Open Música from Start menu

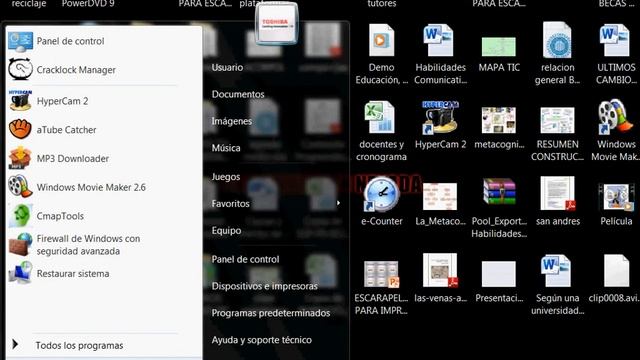click(226, 148)
